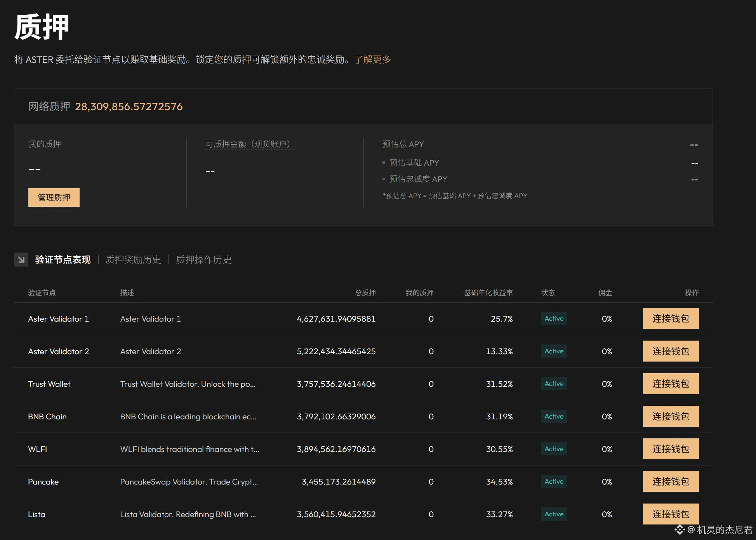Click the Active status badge for Trust Wallet

point(554,384)
